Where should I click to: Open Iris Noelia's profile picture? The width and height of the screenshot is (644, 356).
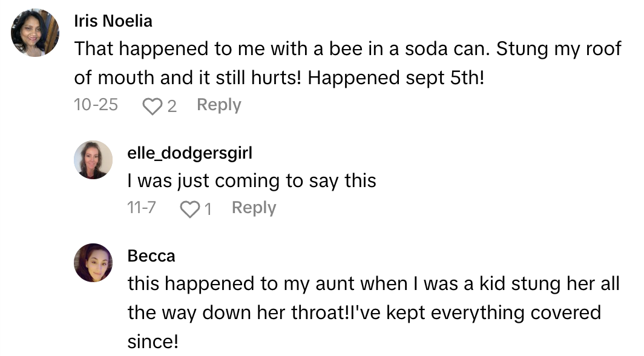tap(35, 33)
